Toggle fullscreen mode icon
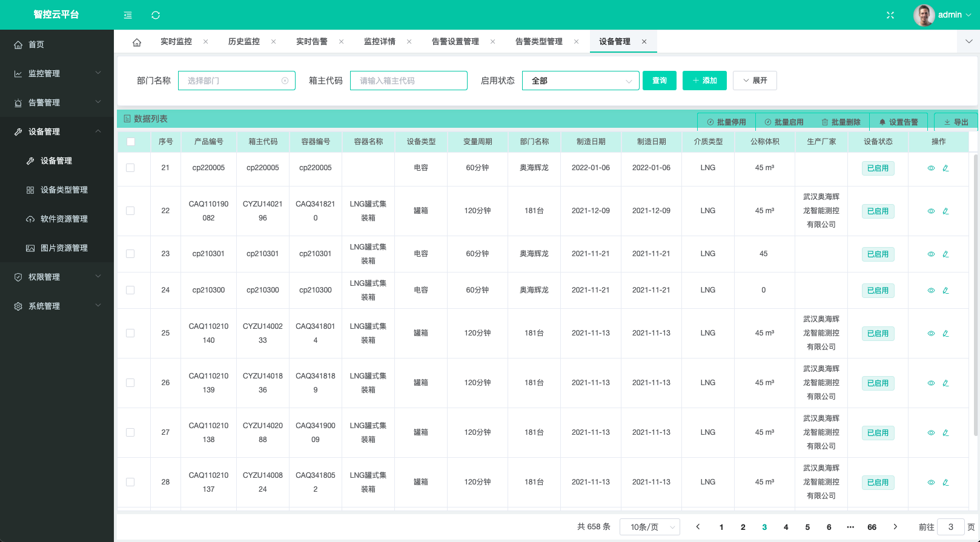Screen dimensions: 980x542 [890, 15]
